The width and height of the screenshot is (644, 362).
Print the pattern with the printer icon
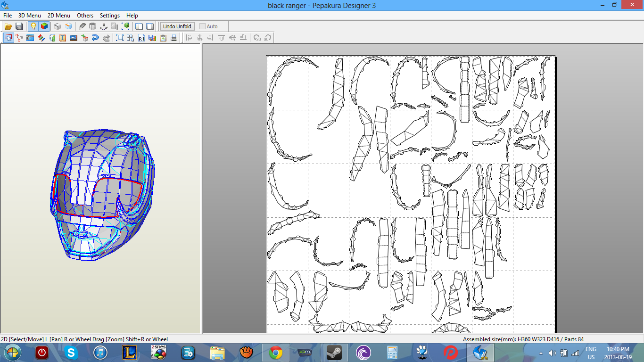click(x=174, y=38)
